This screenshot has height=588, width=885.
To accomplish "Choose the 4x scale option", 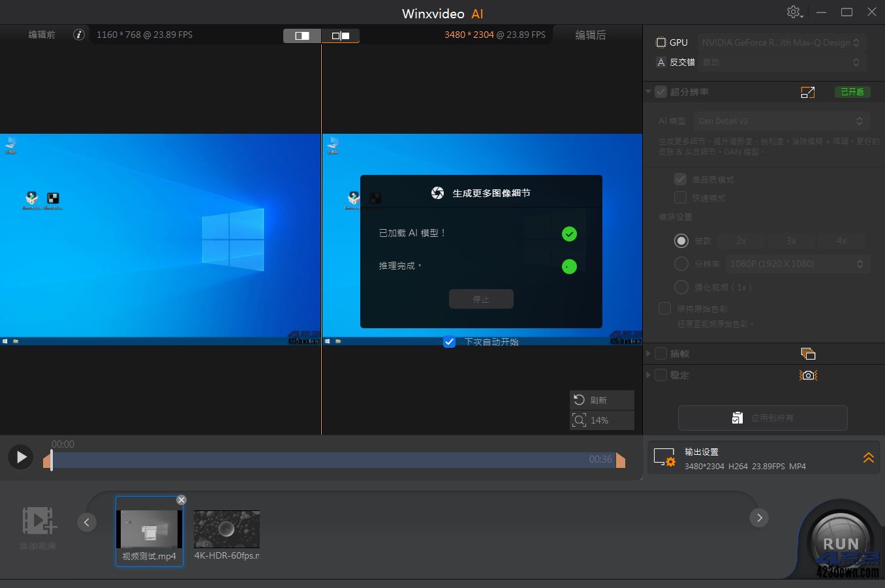I will (842, 241).
